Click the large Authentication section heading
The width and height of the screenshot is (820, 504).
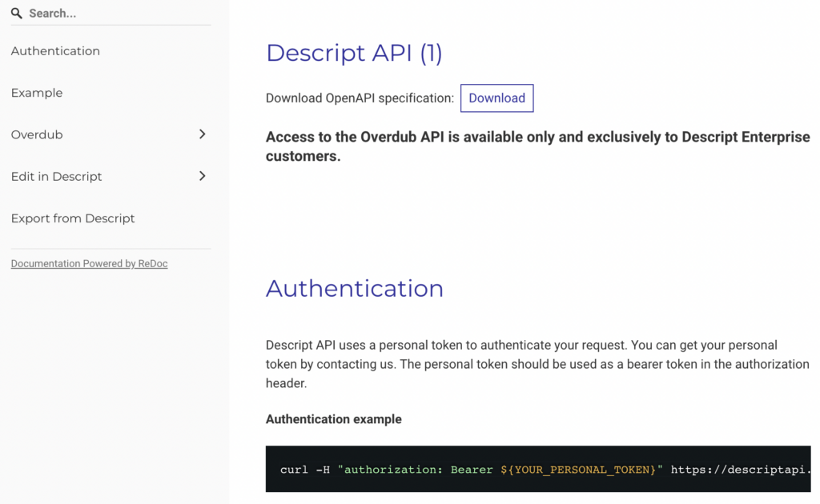[354, 288]
